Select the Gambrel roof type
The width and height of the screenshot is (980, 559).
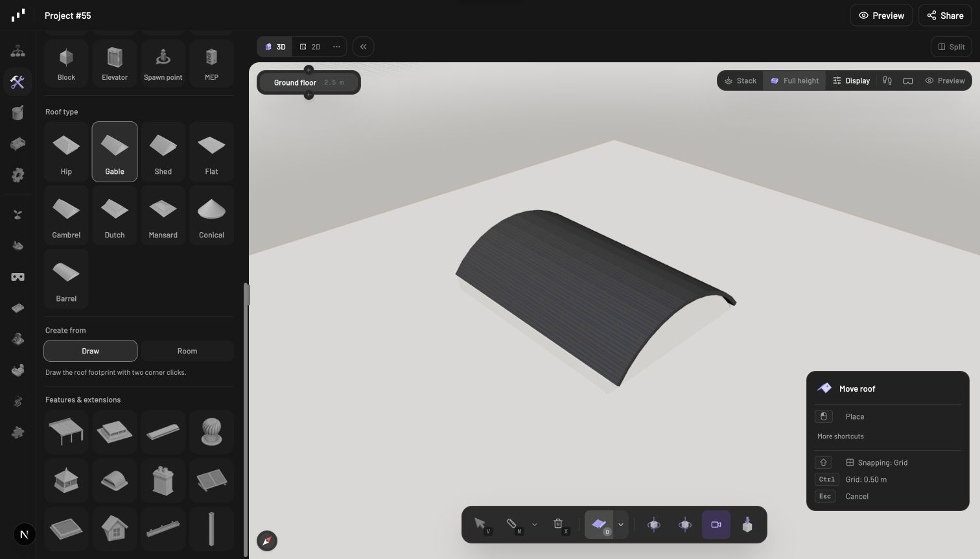pyautogui.click(x=66, y=215)
